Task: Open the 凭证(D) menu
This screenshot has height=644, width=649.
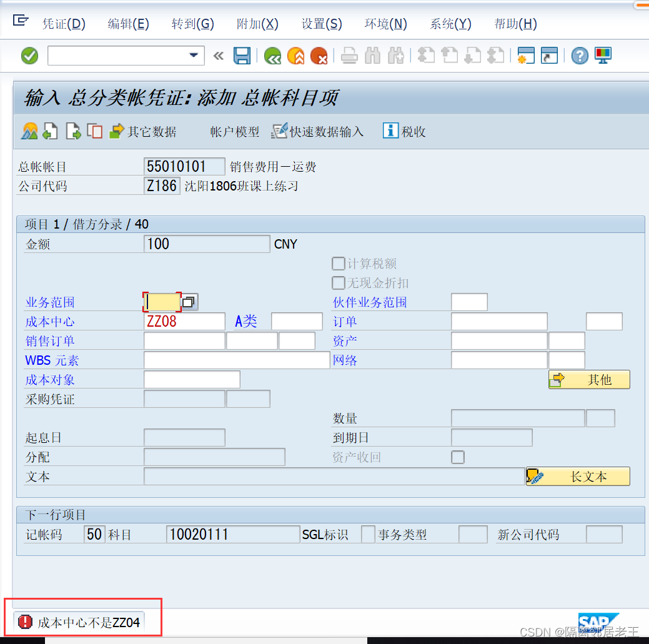Action: point(63,24)
